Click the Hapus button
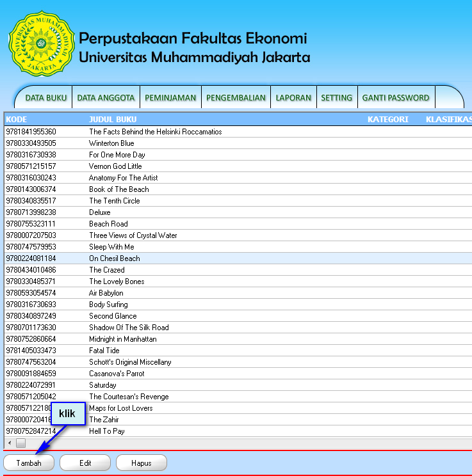Viewport: 472px width, 476px height. point(142,463)
